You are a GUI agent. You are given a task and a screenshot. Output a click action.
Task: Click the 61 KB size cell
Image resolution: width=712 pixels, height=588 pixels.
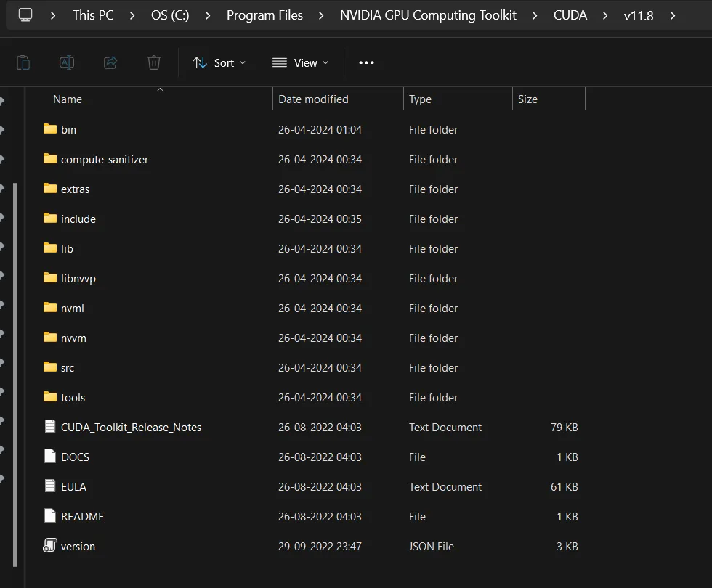564,487
